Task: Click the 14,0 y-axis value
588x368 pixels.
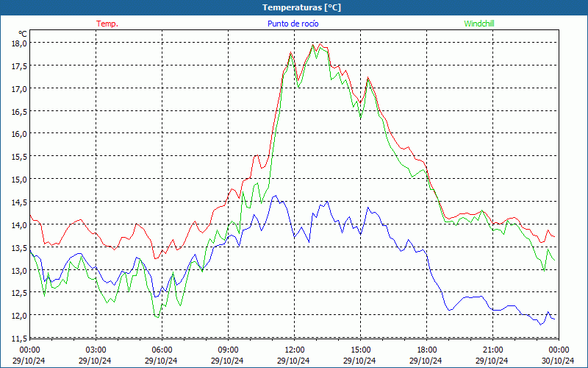Action: coord(19,224)
